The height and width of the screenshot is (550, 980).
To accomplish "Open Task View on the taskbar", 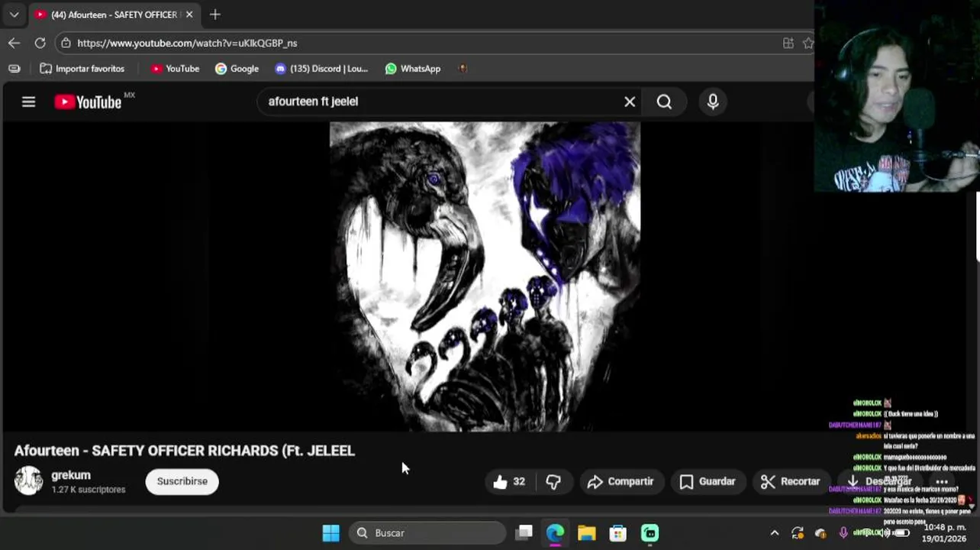I will (x=524, y=532).
